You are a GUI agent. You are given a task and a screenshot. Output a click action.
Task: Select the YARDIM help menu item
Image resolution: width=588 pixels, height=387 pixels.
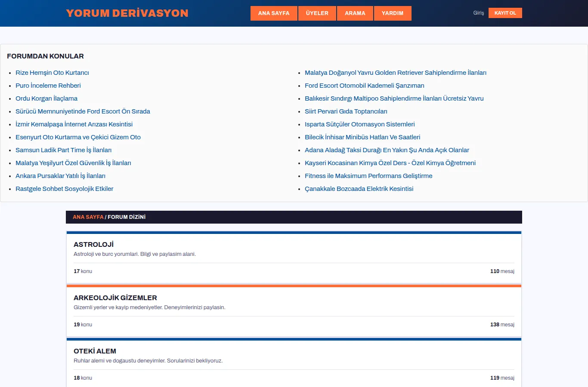click(393, 13)
